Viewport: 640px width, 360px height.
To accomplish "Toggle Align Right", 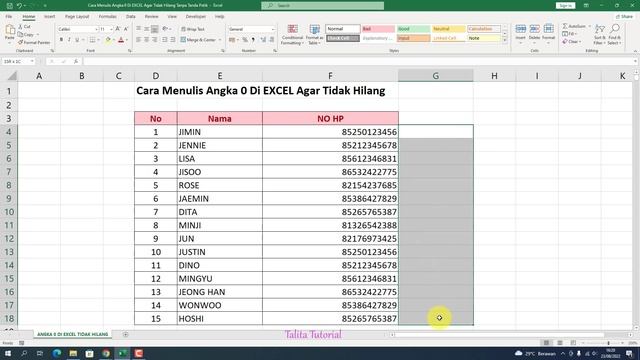I will pyautogui.click(x=155, y=40).
